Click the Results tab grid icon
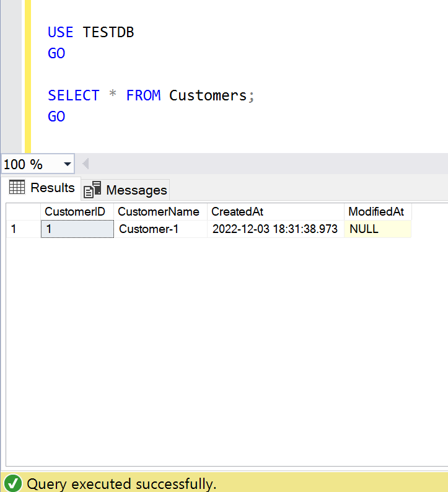This screenshot has width=448, height=492. 17,187
